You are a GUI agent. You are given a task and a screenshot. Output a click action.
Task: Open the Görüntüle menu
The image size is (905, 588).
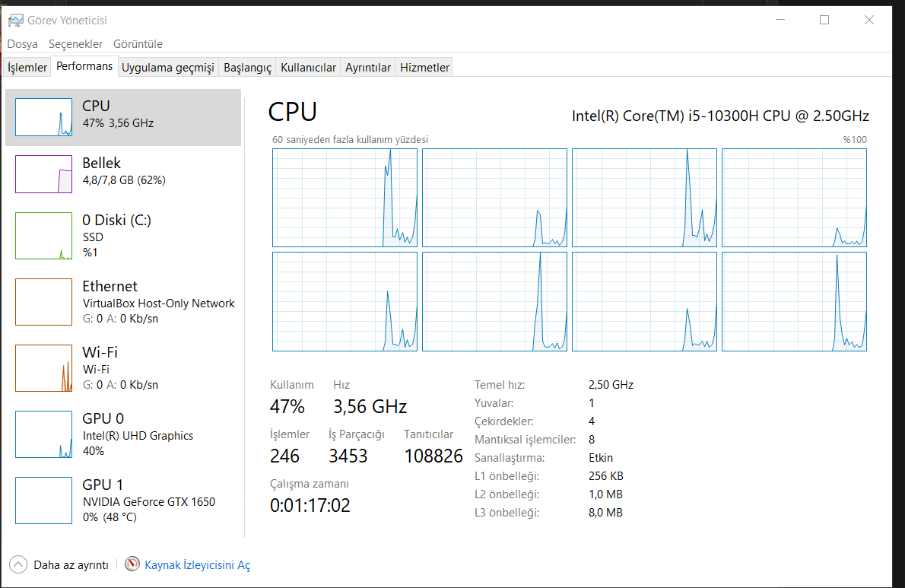pos(138,44)
